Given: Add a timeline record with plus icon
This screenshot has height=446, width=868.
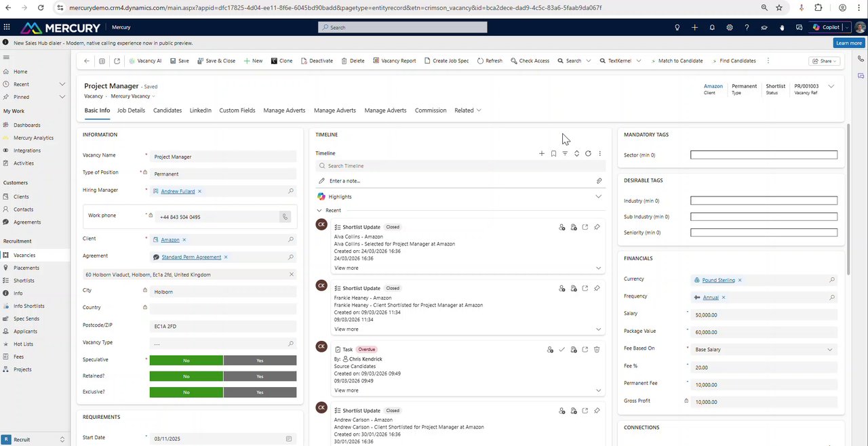Looking at the screenshot, I should (541, 154).
